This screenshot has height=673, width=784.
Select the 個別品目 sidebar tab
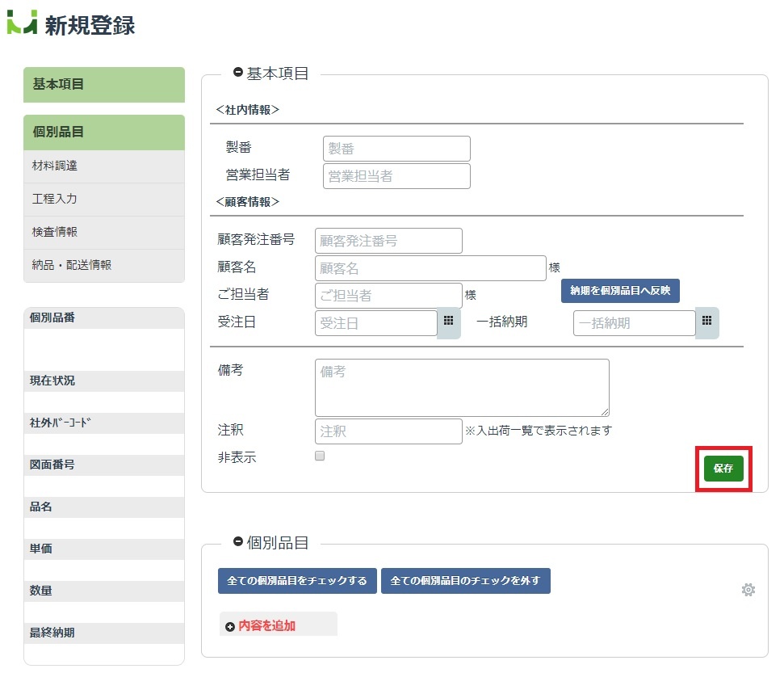[x=104, y=132]
